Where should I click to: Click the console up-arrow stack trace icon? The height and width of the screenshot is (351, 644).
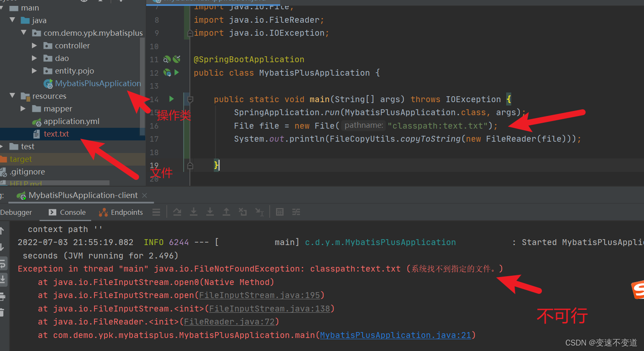[2, 230]
